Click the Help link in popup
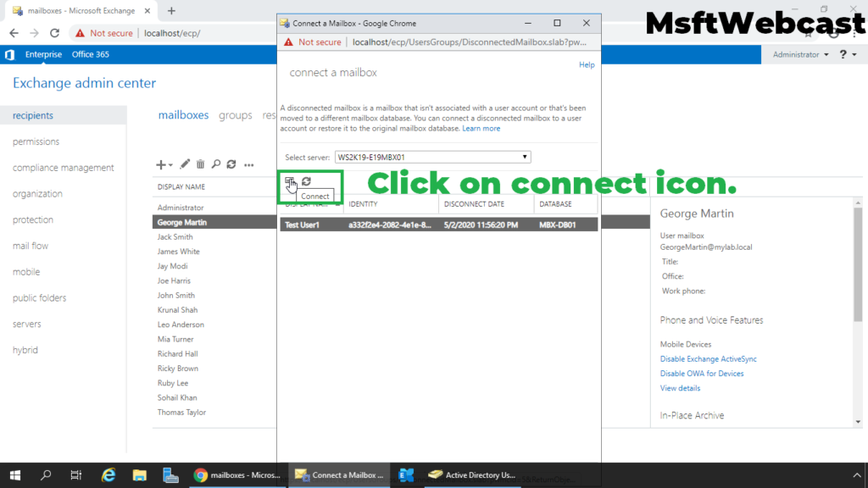Image resolution: width=868 pixels, height=488 pixels. 587,64
